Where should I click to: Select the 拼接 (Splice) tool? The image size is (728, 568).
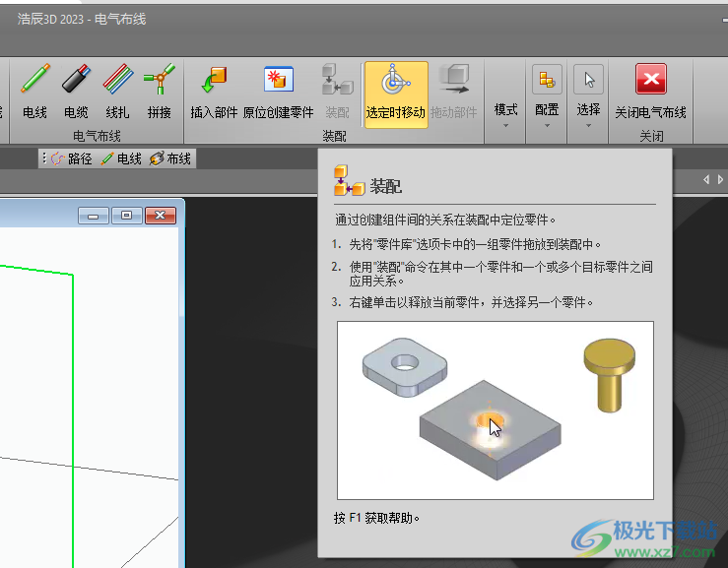[x=160, y=92]
